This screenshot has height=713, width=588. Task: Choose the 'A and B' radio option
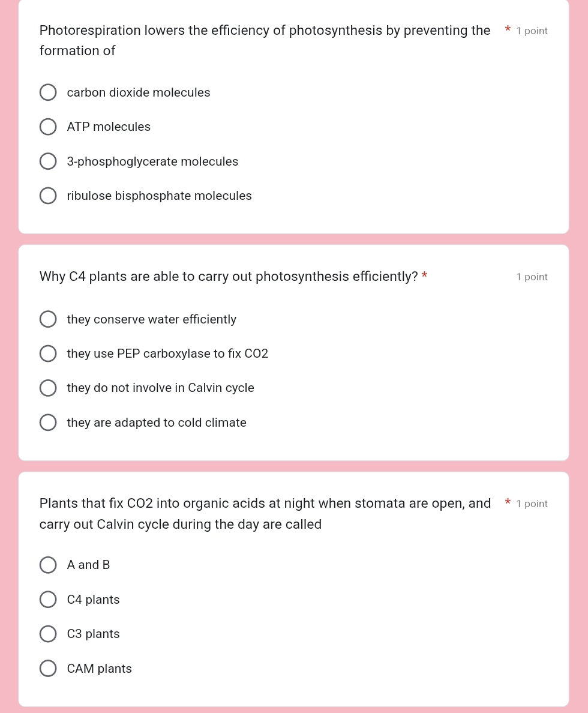coord(48,565)
